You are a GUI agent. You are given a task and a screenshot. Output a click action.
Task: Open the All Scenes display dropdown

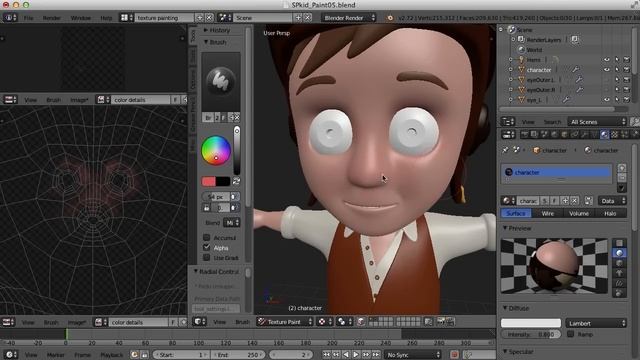click(x=598, y=122)
